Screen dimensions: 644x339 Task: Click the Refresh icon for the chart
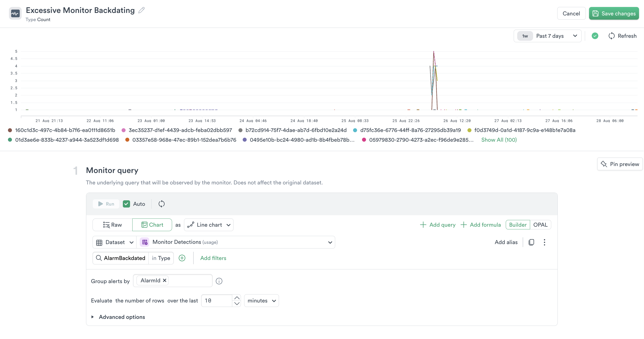(x=611, y=36)
